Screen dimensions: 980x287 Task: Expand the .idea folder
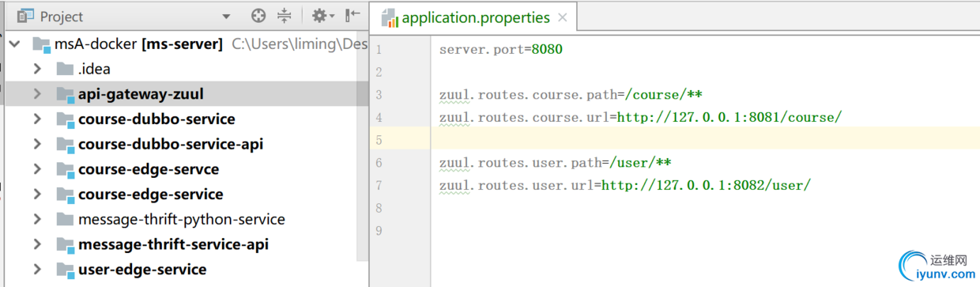[37, 69]
